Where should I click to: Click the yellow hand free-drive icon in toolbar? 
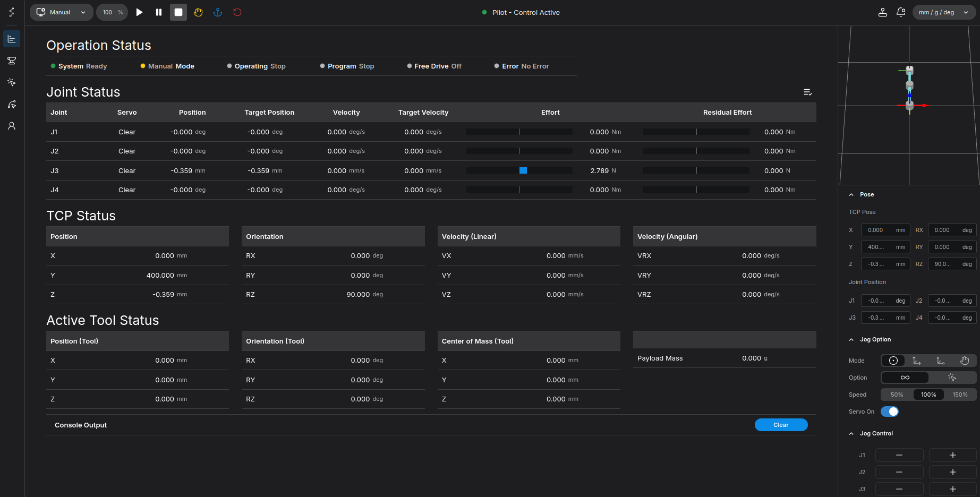point(198,12)
